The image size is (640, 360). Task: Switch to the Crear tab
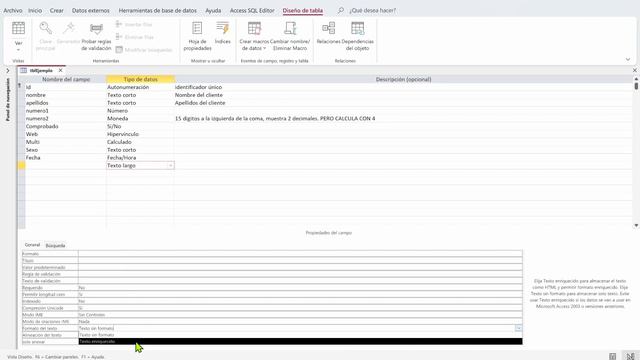[x=57, y=10]
